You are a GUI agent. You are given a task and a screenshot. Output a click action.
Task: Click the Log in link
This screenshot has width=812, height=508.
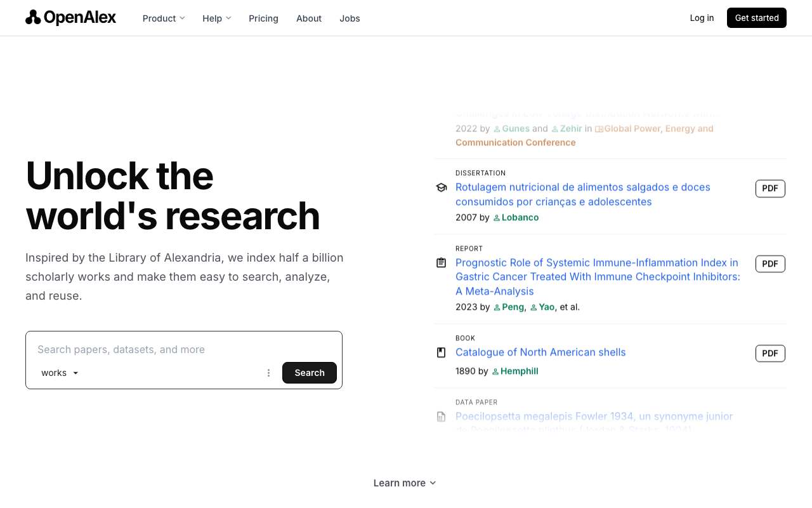click(x=702, y=18)
